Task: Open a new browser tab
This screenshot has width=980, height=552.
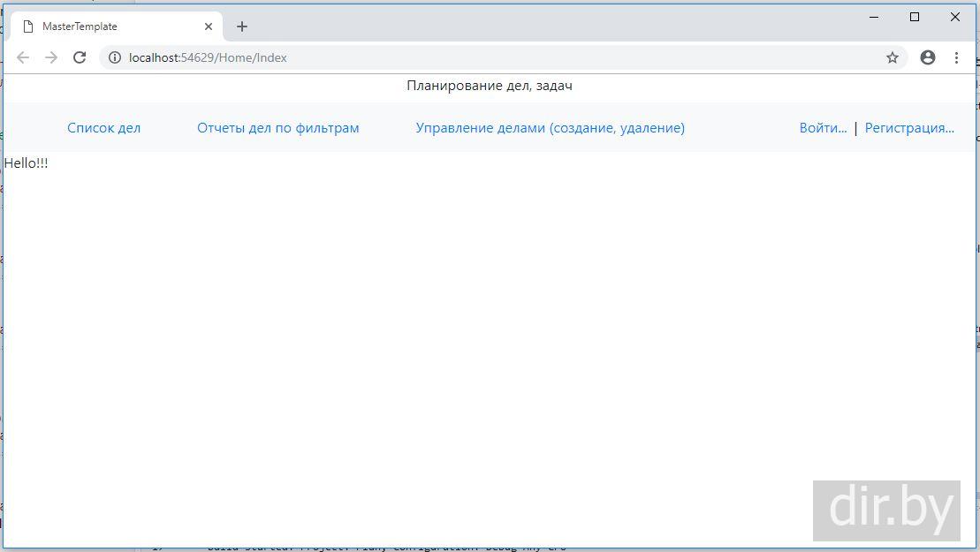Action: (x=242, y=26)
